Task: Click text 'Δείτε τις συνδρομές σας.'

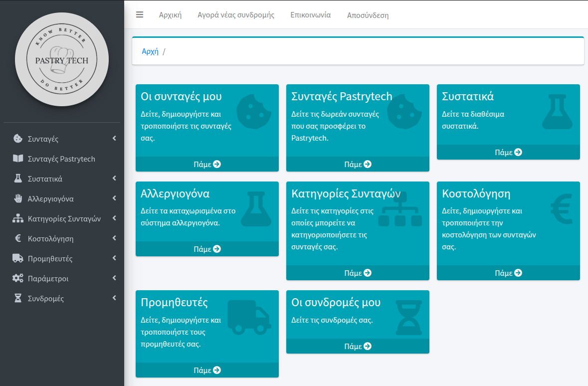Action: (332, 320)
